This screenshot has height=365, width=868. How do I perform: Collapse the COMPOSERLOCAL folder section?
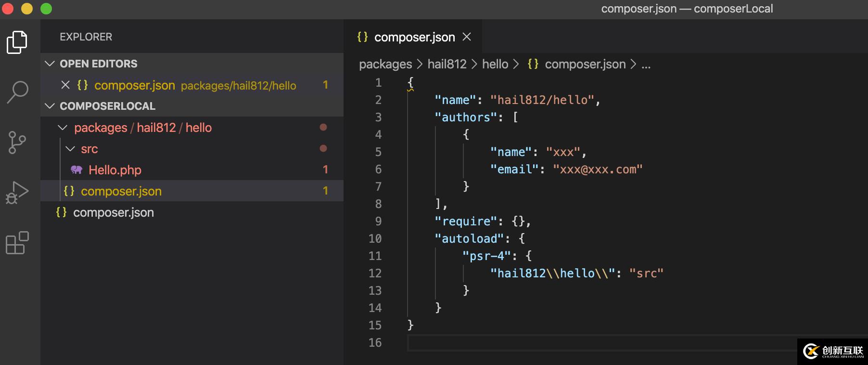pos(50,106)
